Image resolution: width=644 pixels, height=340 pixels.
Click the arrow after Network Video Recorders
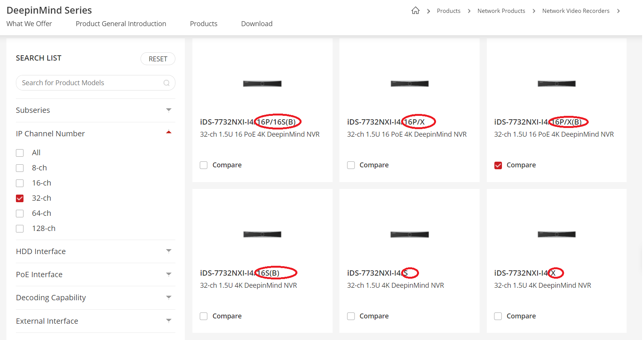click(618, 11)
